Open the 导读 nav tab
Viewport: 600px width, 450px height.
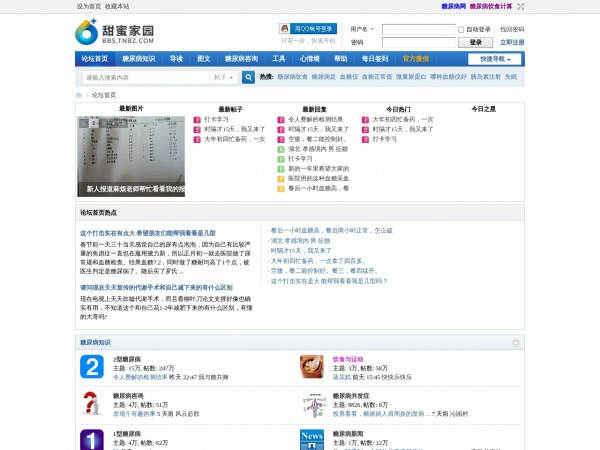click(176, 59)
